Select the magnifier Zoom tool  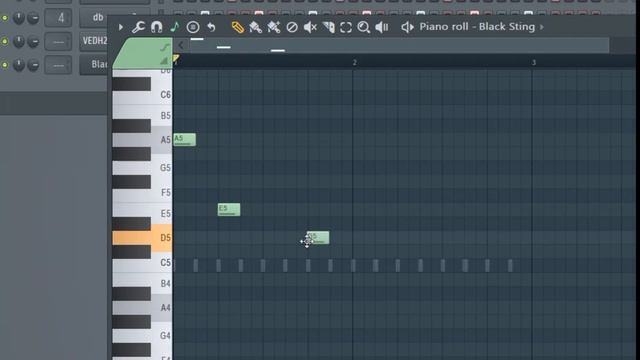point(363,27)
